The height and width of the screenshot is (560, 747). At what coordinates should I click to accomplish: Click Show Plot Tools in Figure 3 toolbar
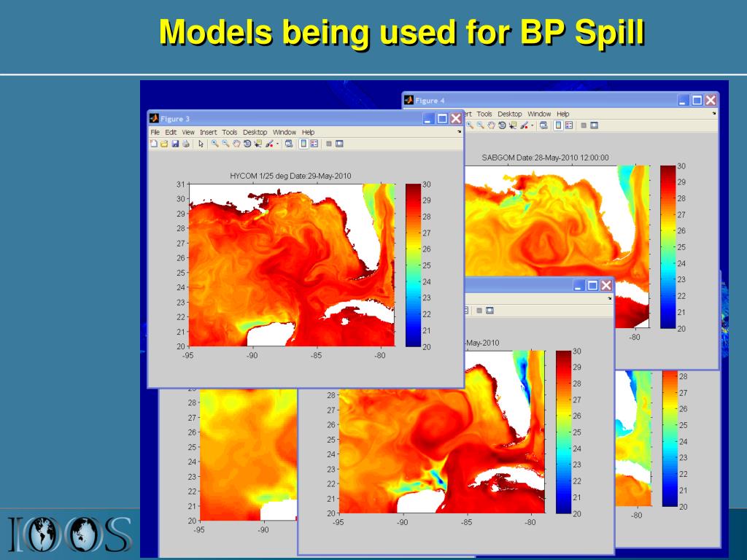[339, 144]
